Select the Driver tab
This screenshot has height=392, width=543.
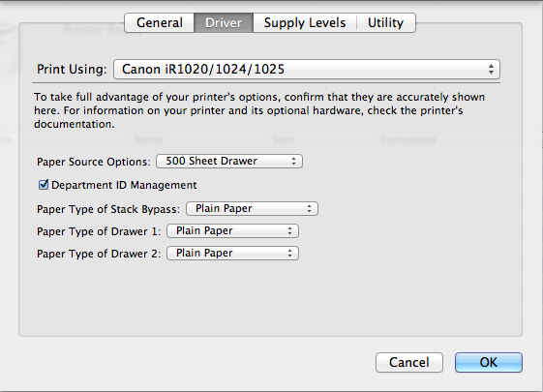click(x=224, y=23)
